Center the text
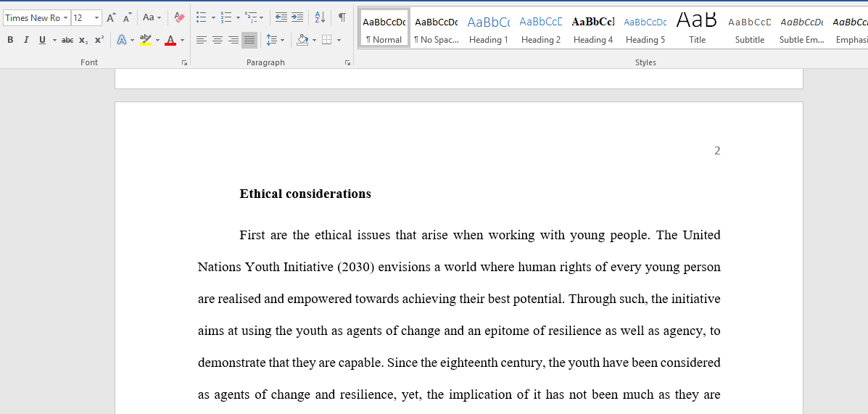The width and height of the screenshot is (868, 414). pyautogui.click(x=218, y=40)
